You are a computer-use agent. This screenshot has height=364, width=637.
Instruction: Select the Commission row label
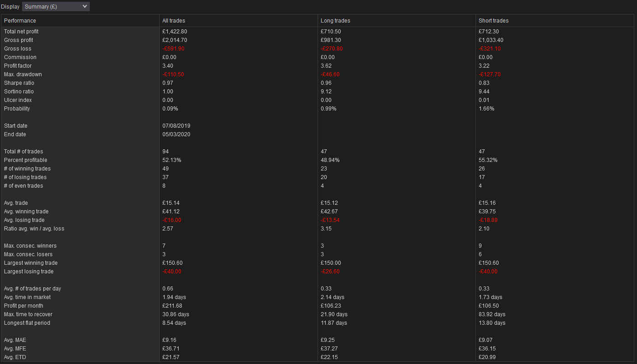(x=20, y=57)
